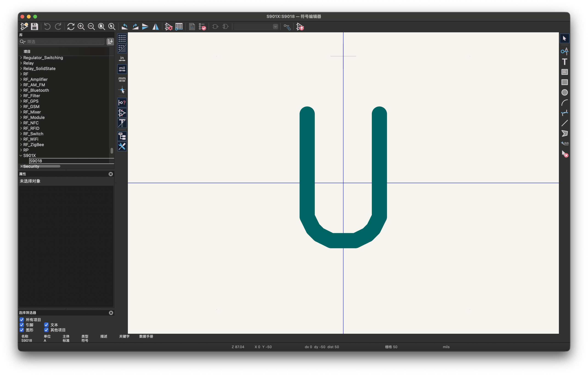Select the Add Text tool
The image size is (588, 375).
tap(564, 62)
